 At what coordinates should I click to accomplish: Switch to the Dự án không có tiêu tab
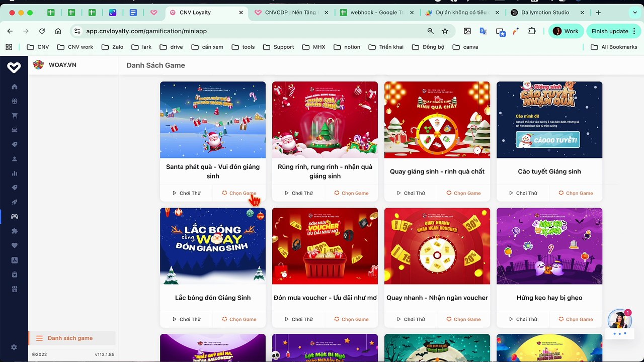(x=461, y=13)
